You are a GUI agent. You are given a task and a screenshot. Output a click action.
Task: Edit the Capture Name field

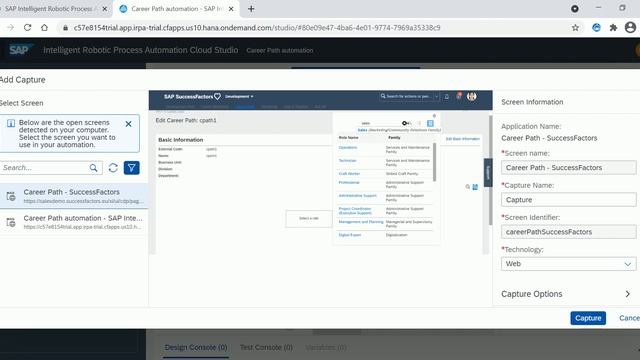pos(568,200)
